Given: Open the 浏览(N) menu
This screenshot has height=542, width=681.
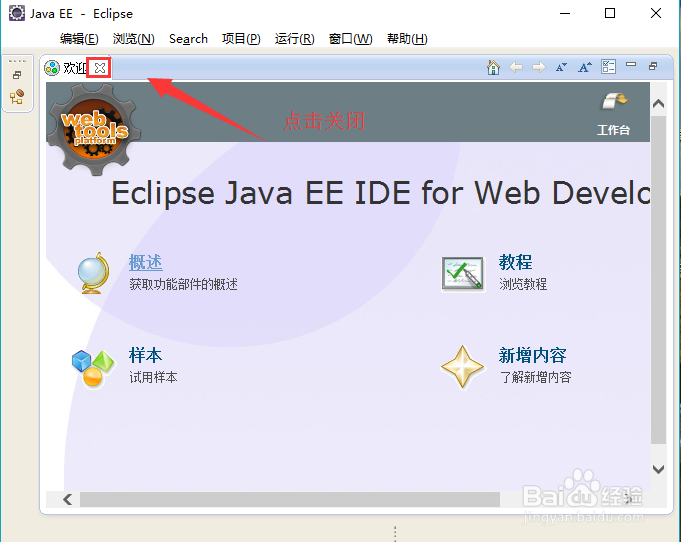Looking at the screenshot, I should tap(133, 39).
